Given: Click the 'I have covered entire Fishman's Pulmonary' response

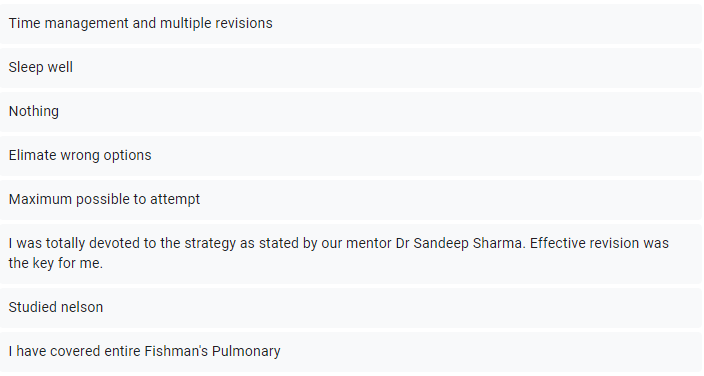Looking at the screenshot, I should pos(351,351).
